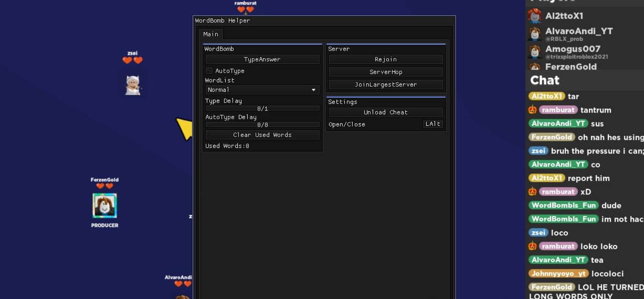Change the Open/Close LAlt keybind
This screenshot has height=299, width=644.
coord(433,124)
